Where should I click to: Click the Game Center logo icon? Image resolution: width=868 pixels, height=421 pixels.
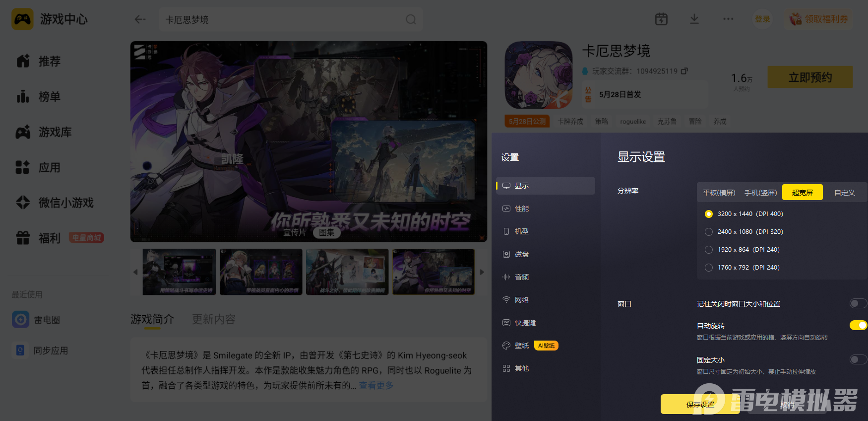[x=22, y=19]
